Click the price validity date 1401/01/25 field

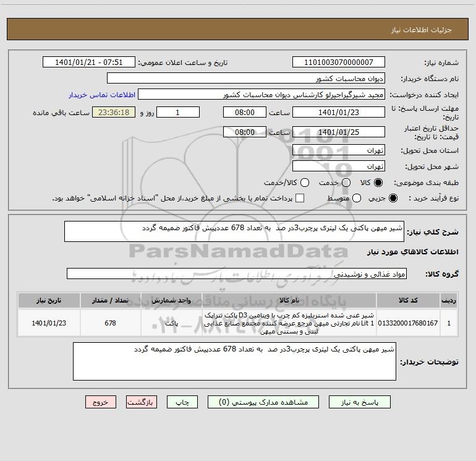click(x=339, y=132)
